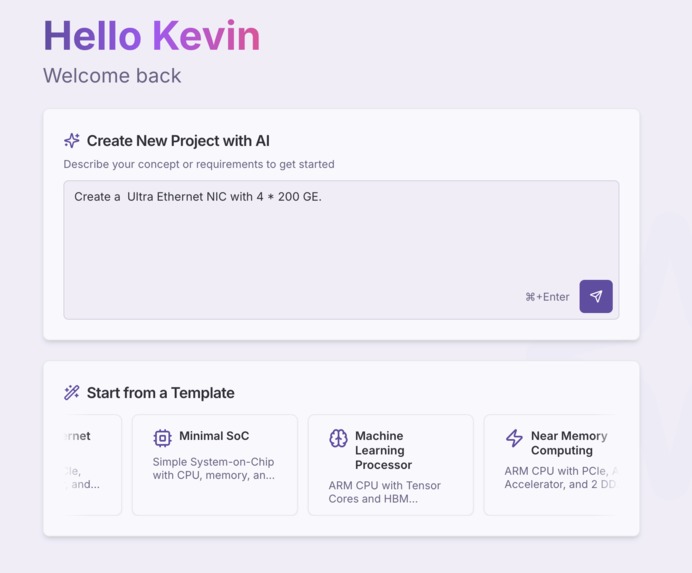Select the Minimal SoC chip icon

tap(162, 438)
